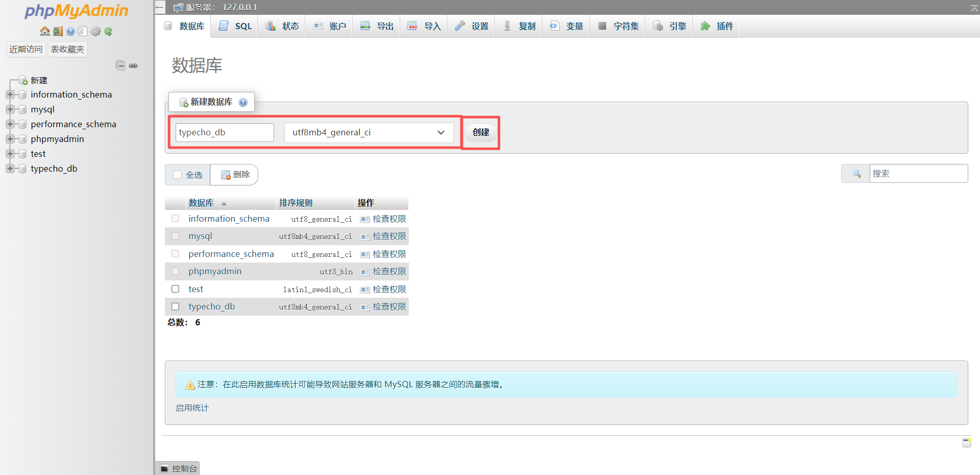Viewport: 980px width, 475px height.
Task: Expand mysql in navigation tree
Action: pos(10,109)
